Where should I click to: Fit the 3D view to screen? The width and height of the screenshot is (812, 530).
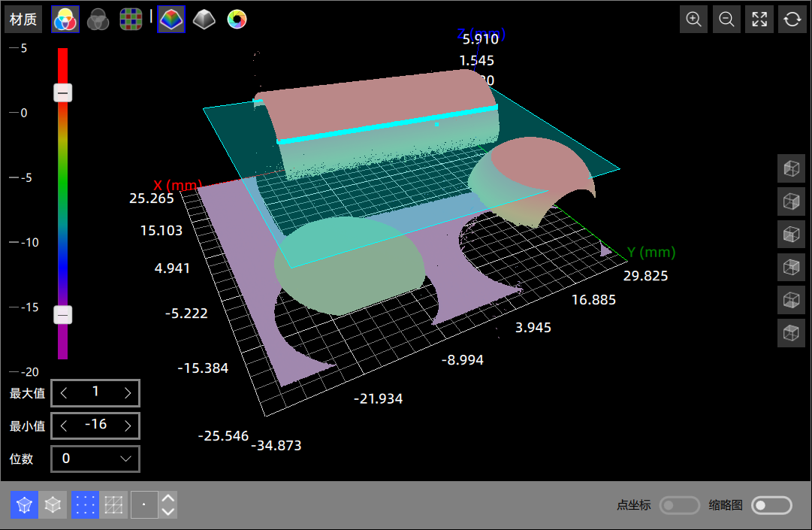(x=759, y=20)
